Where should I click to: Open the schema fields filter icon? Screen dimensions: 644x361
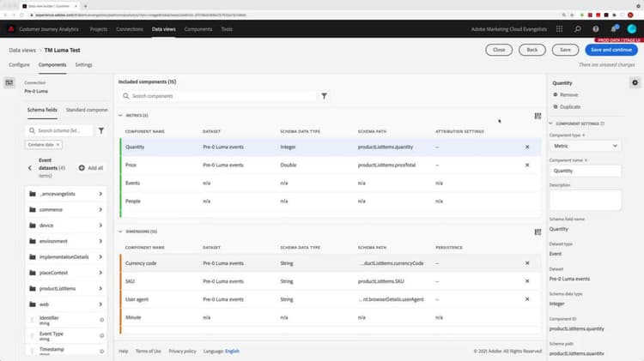click(101, 130)
